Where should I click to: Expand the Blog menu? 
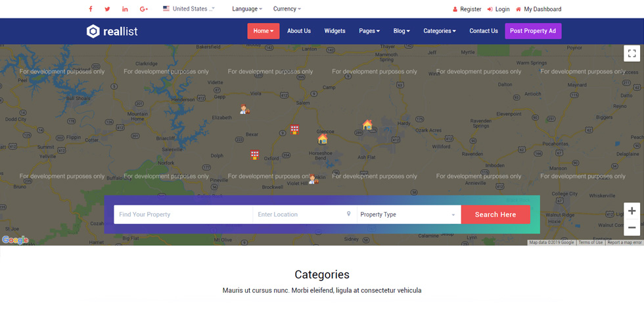(402, 31)
